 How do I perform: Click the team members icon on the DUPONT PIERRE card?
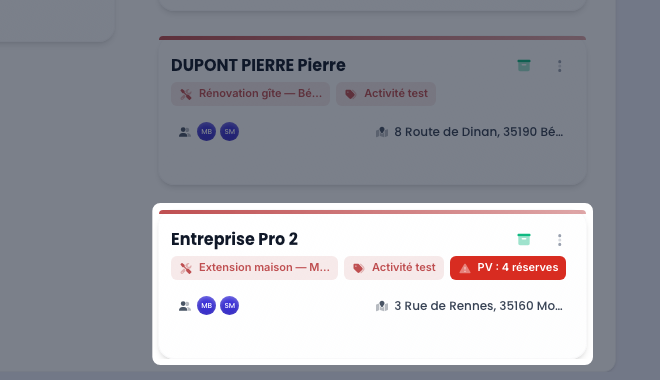tap(184, 132)
